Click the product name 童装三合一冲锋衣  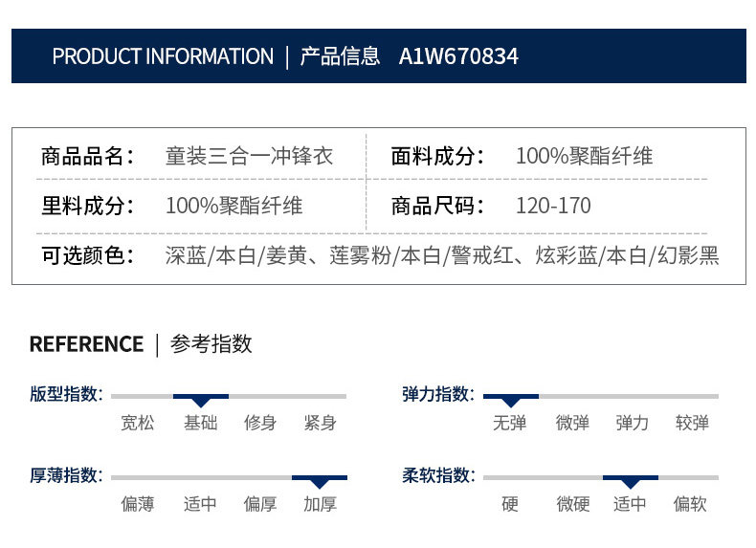[250, 156]
